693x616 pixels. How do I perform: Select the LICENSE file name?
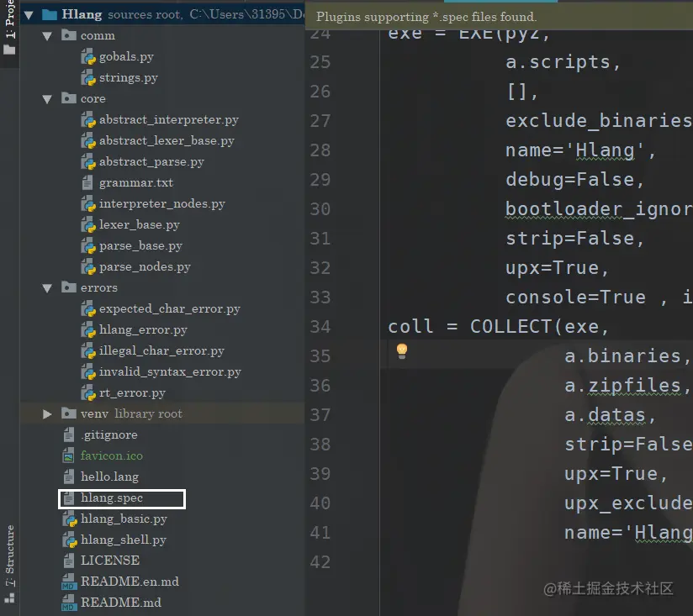(x=110, y=561)
